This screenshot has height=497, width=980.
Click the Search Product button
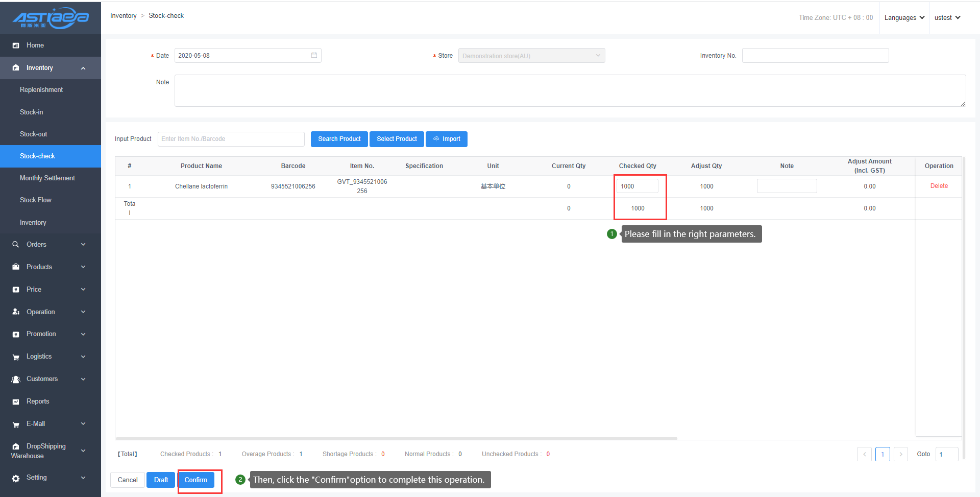339,139
